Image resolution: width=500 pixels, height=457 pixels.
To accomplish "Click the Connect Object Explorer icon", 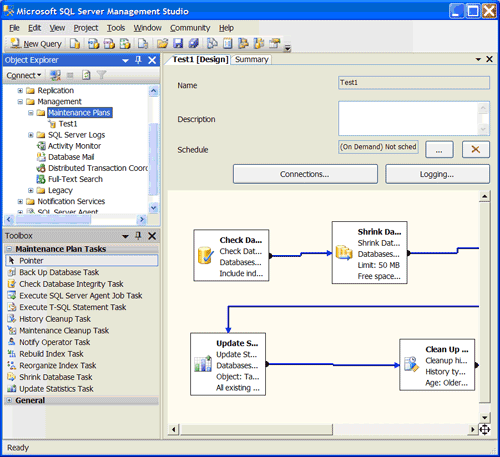I will coord(55,75).
